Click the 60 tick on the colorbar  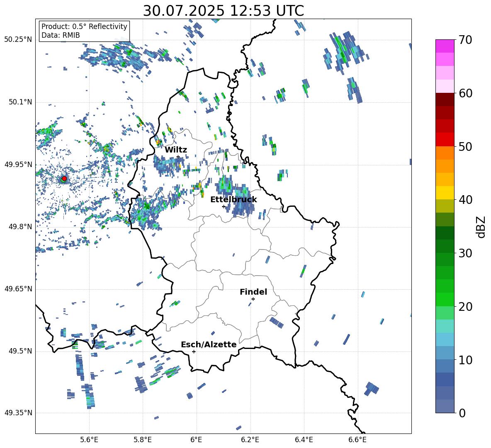[465, 93]
